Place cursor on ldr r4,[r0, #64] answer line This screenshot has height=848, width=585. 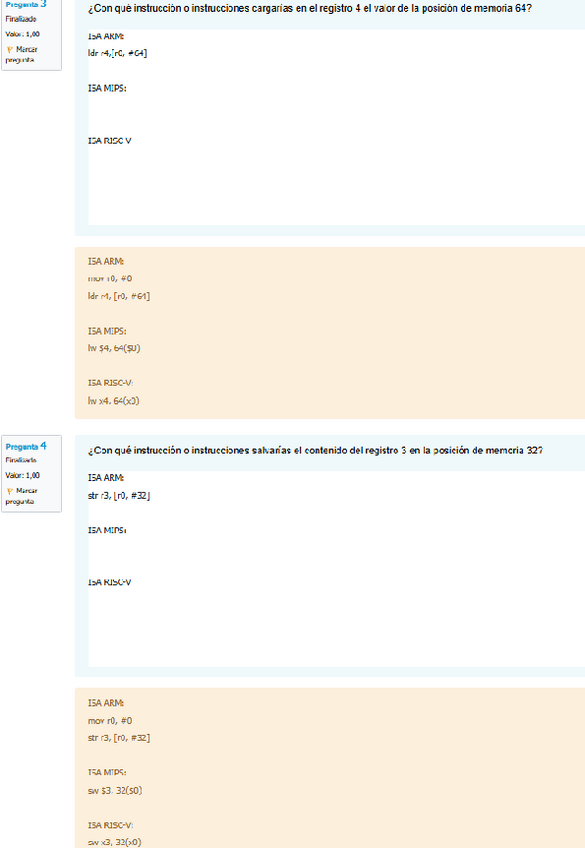point(117,53)
